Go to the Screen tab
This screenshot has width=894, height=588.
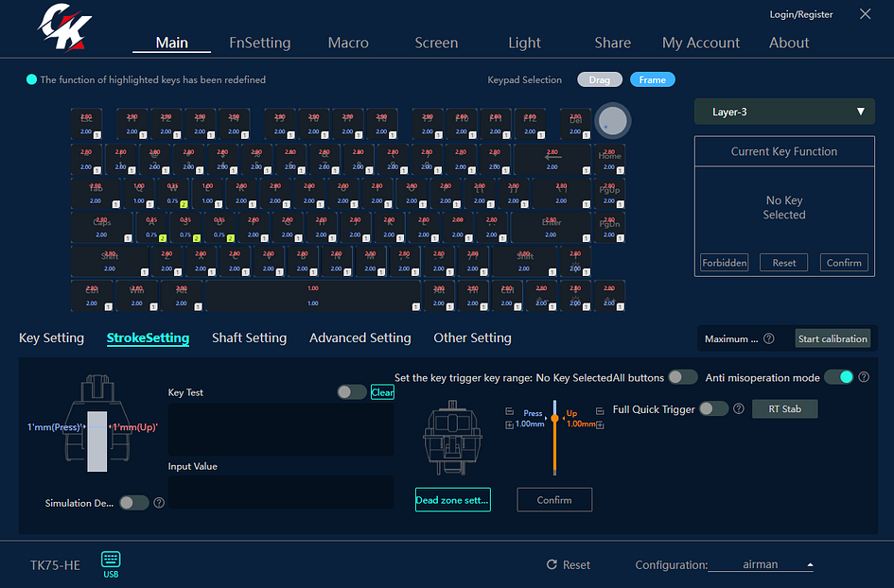click(x=436, y=43)
